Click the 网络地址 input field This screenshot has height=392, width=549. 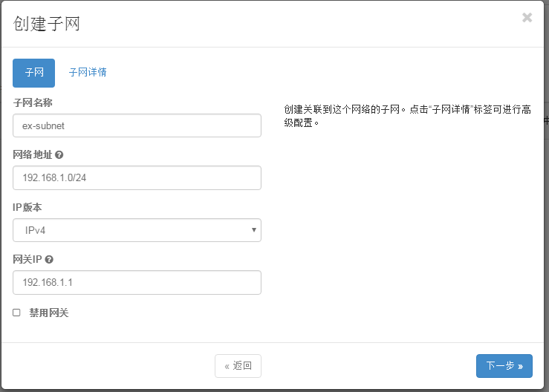pos(137,177)
